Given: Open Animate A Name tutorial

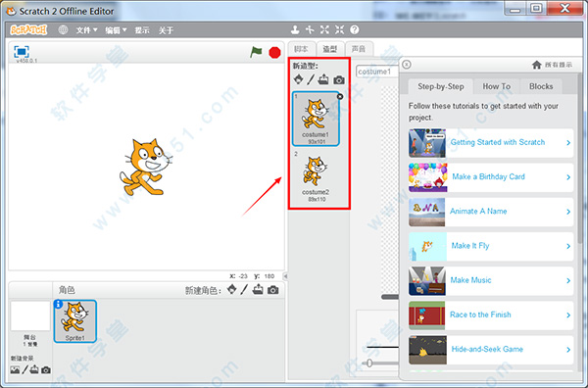Looking at the screenshot, I should click(491, 212).
